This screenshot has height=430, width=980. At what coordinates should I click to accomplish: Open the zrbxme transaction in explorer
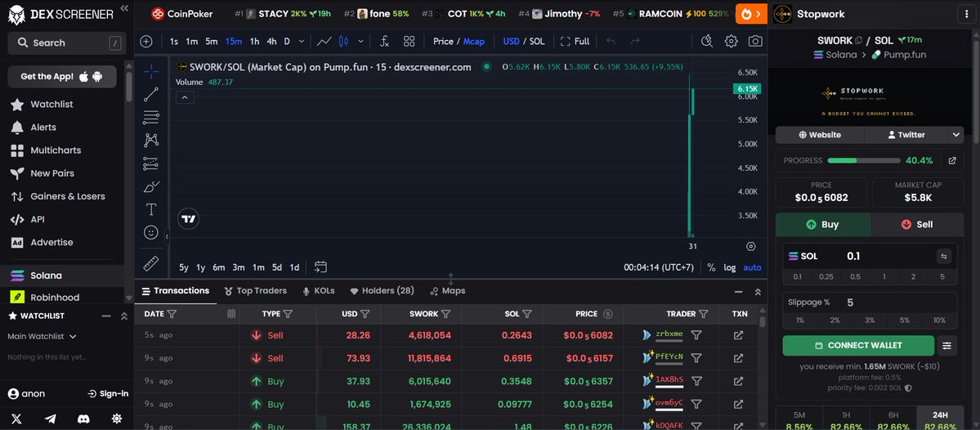tap(738, 335)
